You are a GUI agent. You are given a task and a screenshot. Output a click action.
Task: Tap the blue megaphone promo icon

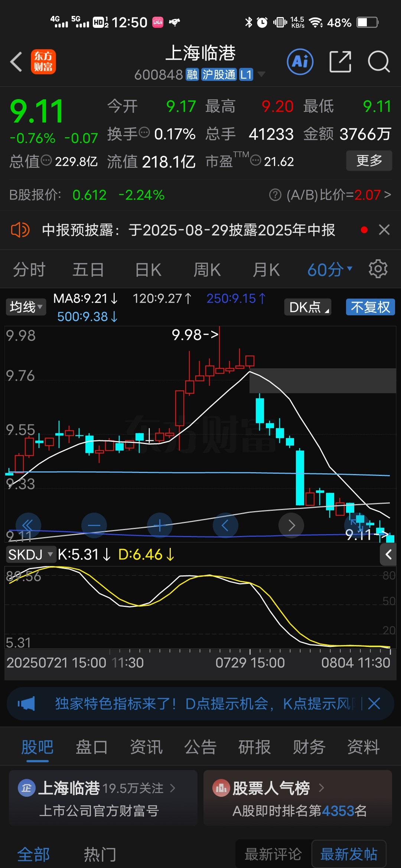(26, 703)
